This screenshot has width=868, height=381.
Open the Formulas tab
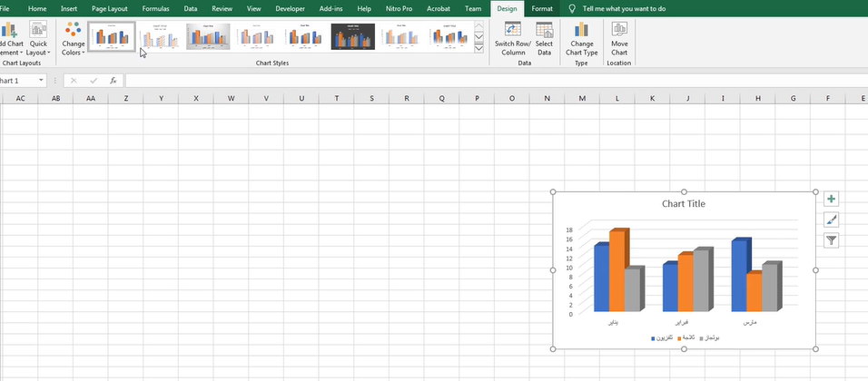pos(155,9)
